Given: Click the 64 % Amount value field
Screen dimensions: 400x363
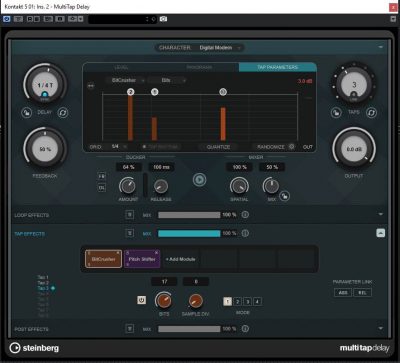Looking at the screenshot, I should (x=128, y=167).
